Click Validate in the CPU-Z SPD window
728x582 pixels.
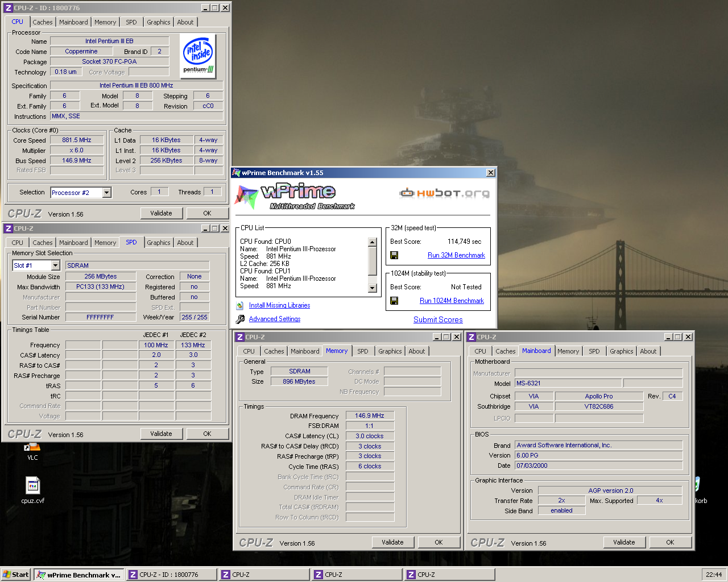[x=161, y=434]
